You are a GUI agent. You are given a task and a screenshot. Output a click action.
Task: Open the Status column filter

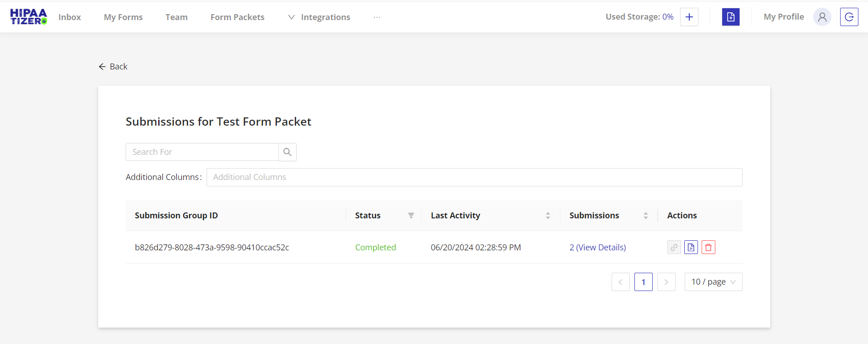click(x=411, y=216)
